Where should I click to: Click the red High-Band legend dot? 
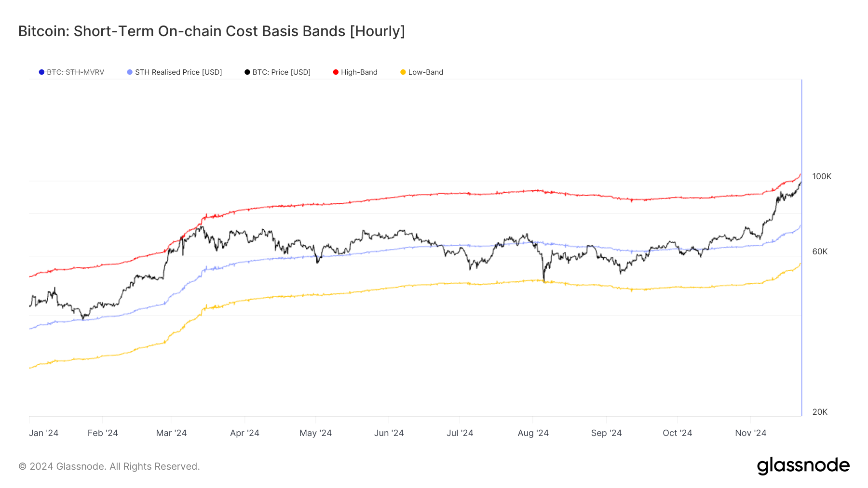[x=336, y=72]
